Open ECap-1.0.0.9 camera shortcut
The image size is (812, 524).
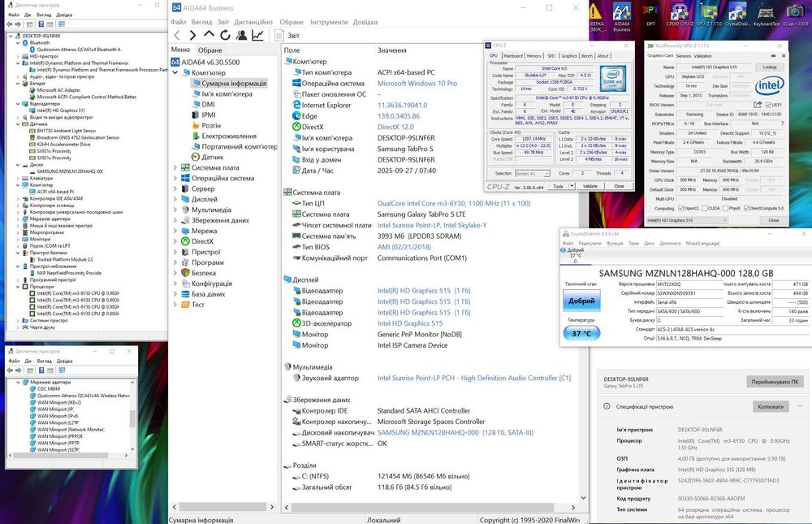pyautogui.click(x=796, y=15)
